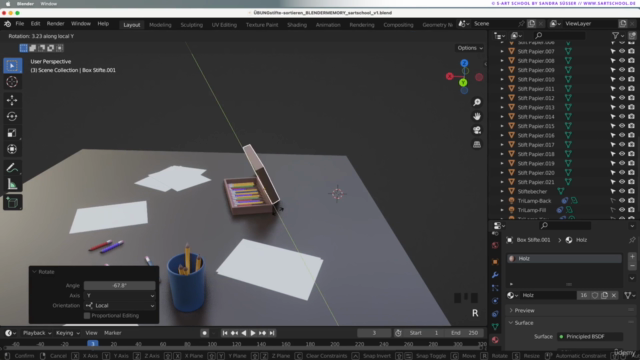The image size is (640, 360).
Task: Expand TriLamp-Fill tree row
Action: click(x=502, y=210)
